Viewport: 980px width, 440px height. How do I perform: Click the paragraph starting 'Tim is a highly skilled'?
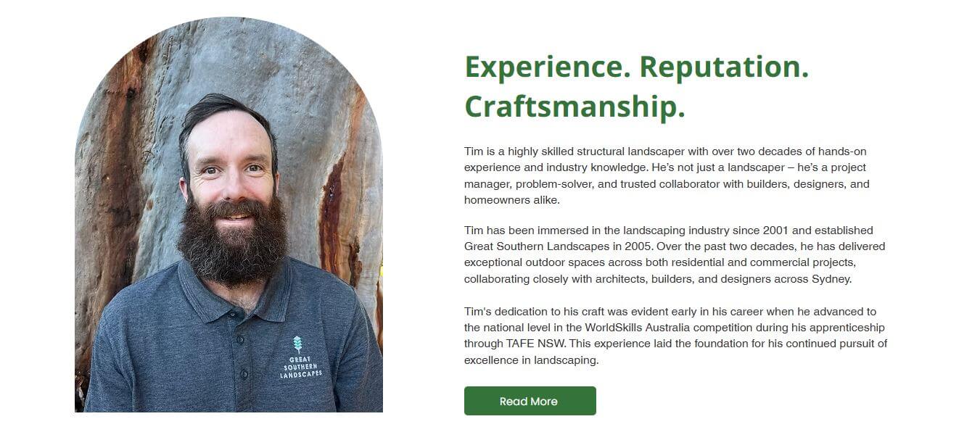point(667,175)
